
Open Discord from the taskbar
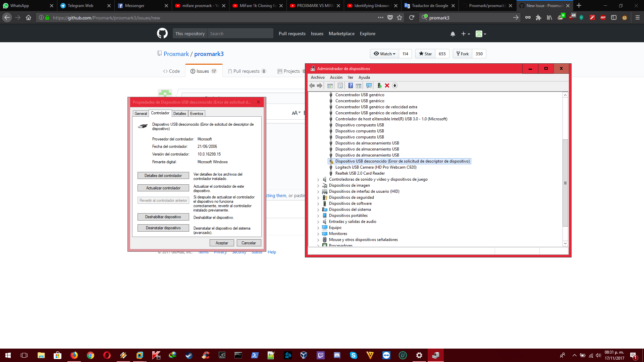(337, 355)
